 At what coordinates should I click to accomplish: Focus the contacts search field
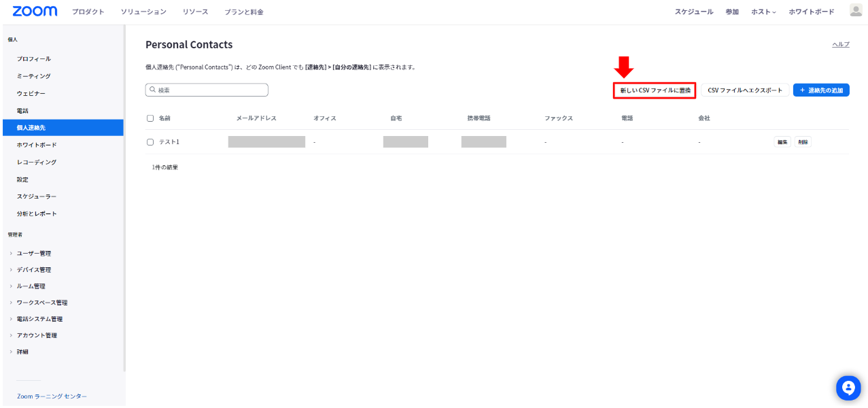(x=207, y=90)
